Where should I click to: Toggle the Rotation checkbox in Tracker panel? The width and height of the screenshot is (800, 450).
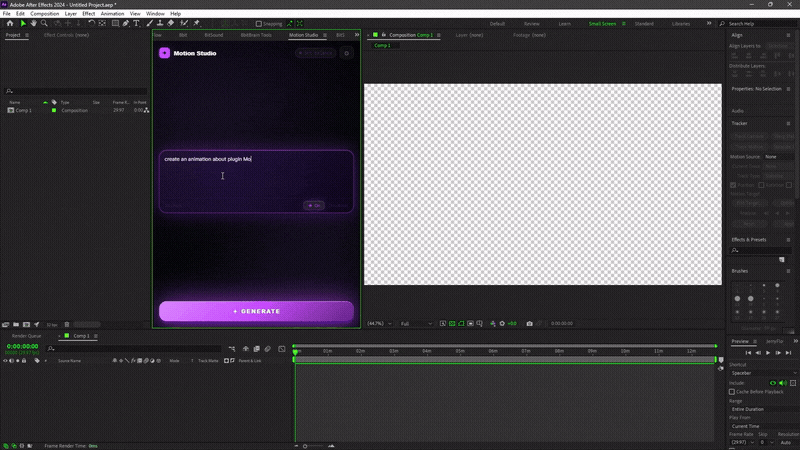761,185
